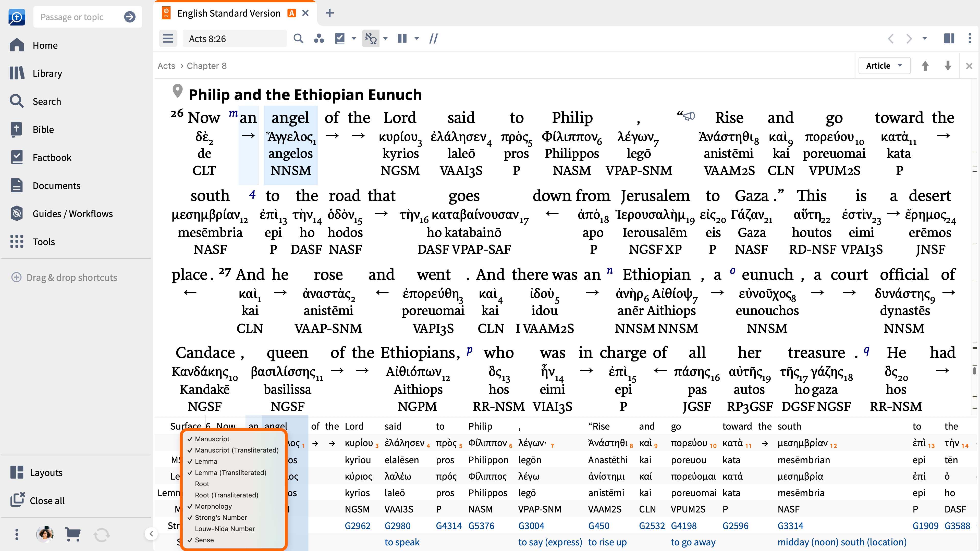Open the Tools sidebar item

click(32, 242)
